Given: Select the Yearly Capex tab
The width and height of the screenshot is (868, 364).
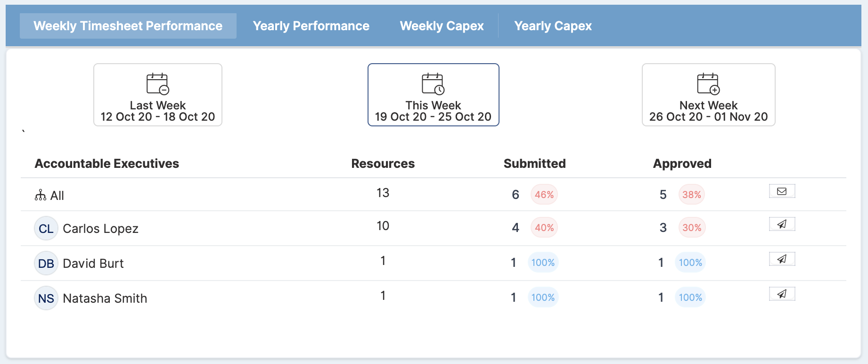Looking at the screenshot, I should [x=553, y=26].
